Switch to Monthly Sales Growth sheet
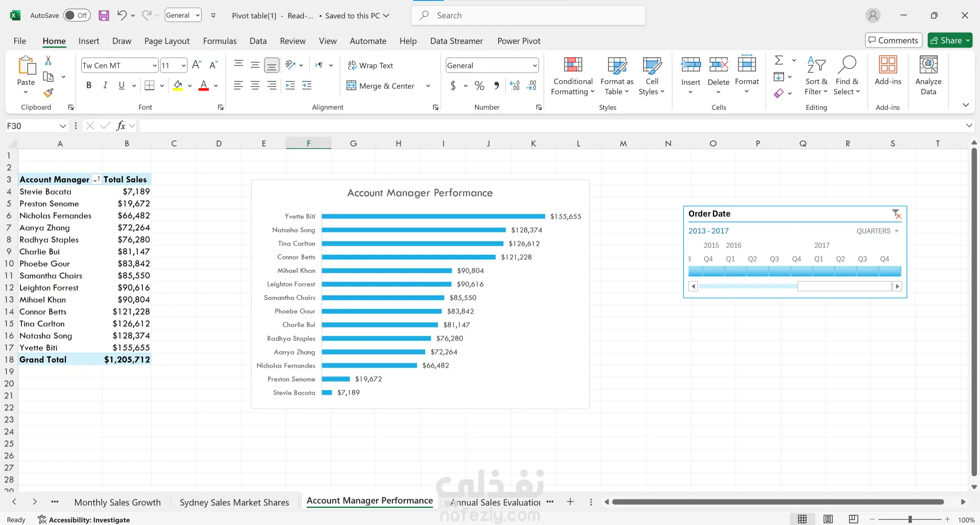 (x=117, y=503)
